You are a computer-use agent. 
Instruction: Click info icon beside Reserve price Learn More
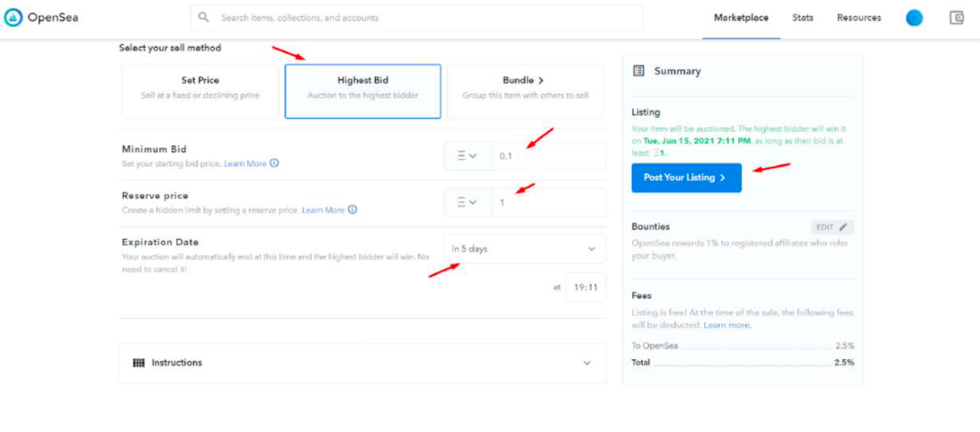[352, 210]
